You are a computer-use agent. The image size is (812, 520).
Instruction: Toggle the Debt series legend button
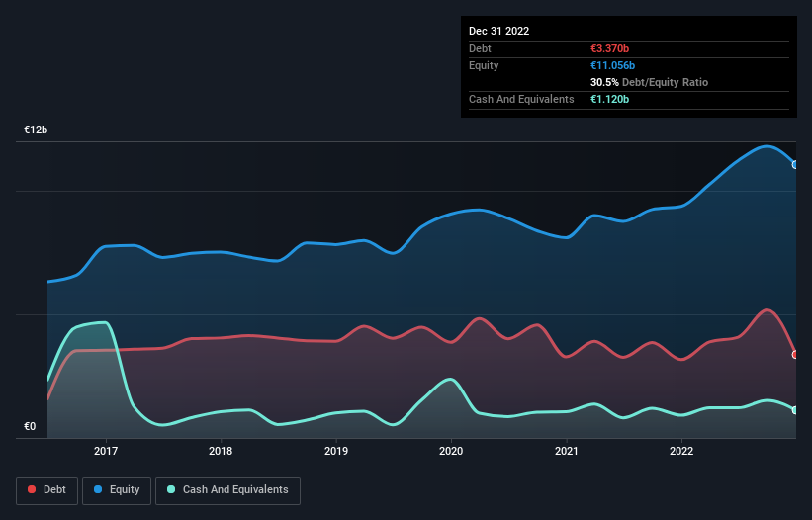pyautogui.click(x=46, y=490)
